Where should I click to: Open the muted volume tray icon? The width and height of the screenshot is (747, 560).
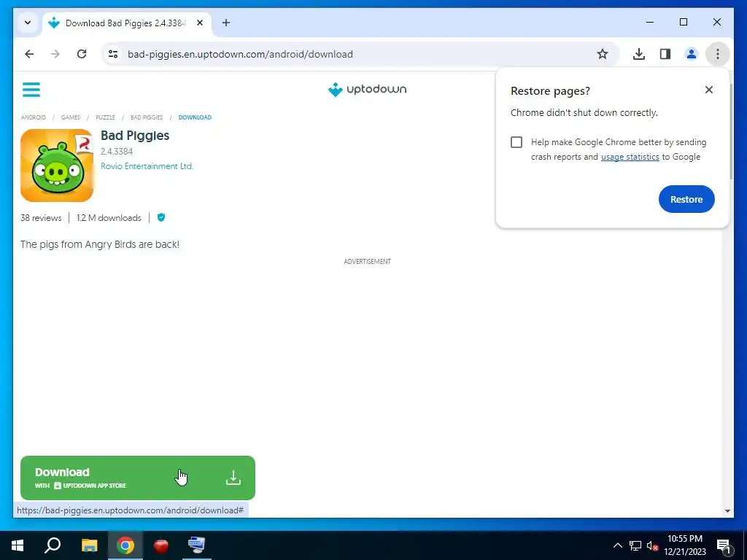click(x=652, y=545)
